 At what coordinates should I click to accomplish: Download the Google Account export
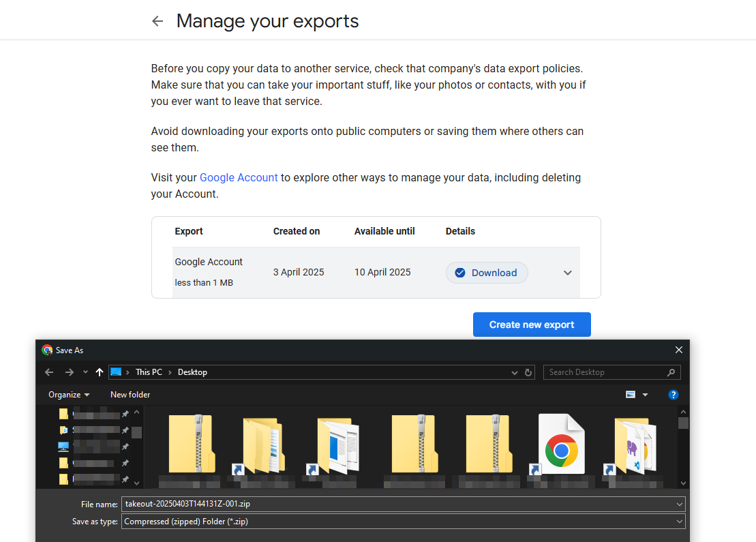(487, 273)
